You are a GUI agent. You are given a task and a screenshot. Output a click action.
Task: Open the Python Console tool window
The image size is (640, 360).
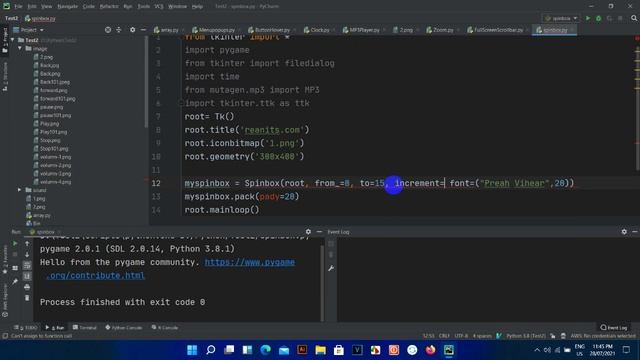click(x=124, y=327)
